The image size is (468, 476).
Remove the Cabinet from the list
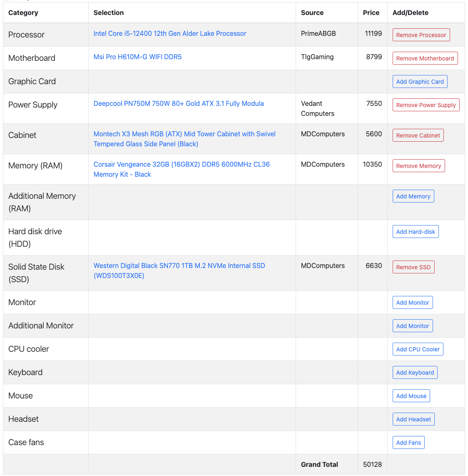coord(418,135)
